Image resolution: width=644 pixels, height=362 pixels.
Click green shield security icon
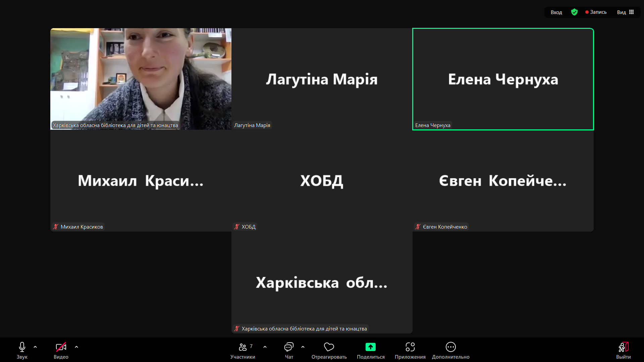574,12
